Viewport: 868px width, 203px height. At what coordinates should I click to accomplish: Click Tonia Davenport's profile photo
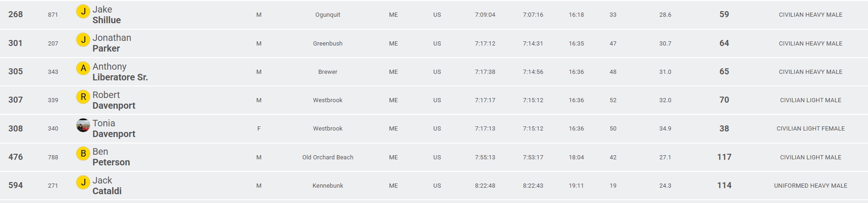click(x=83, y=125)
